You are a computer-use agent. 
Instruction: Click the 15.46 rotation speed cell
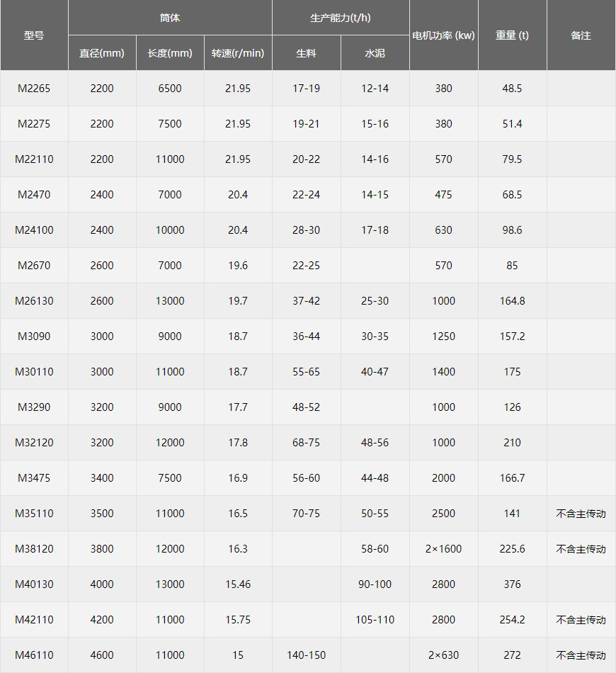pos(238,584)
